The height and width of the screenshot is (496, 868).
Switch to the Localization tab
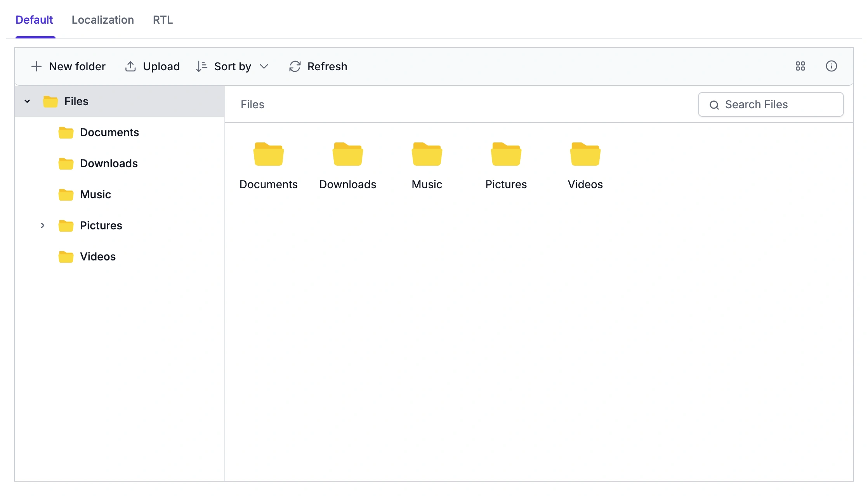pos(103,20)
